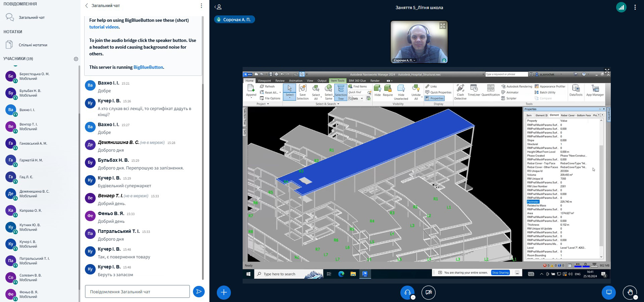Image resolution: width=644 pixels, height=302 pixels.
Task: Open the Appearance Profiler tool
Action: click(x=550, y=87)
